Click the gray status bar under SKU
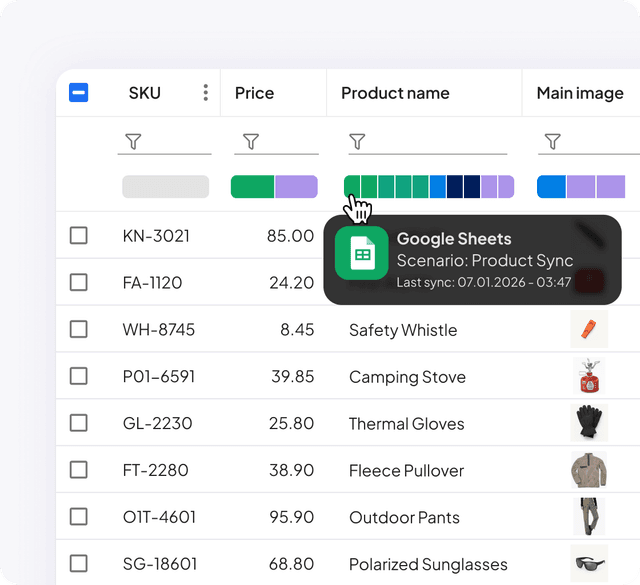Image resolution: width=640 pixels, height=585 pixels. (x=165, y=187)
